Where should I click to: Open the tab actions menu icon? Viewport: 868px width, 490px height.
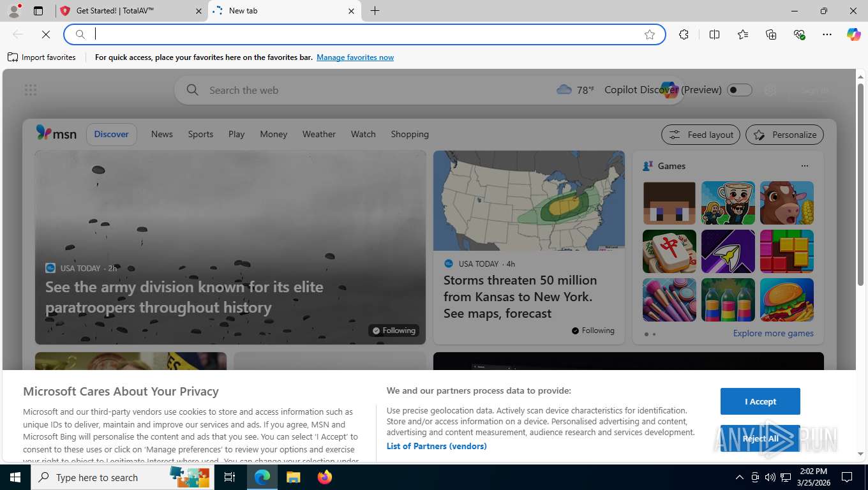38,11
